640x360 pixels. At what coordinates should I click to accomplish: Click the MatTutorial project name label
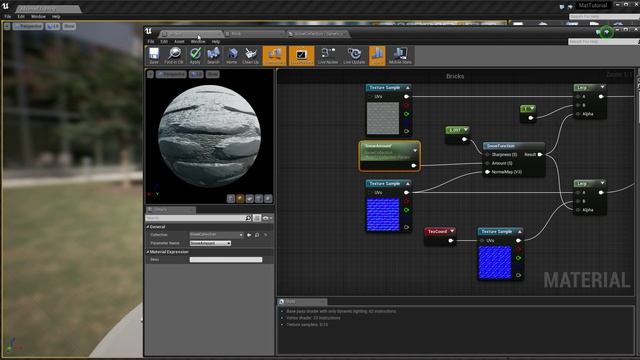pyautogui.click(x=593, y=5)
